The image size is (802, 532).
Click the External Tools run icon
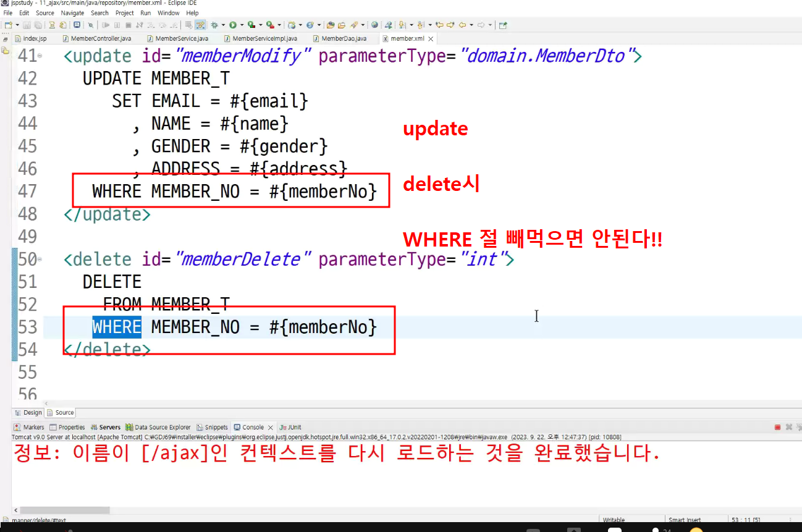pyautogui.click(x=270, y=25)
